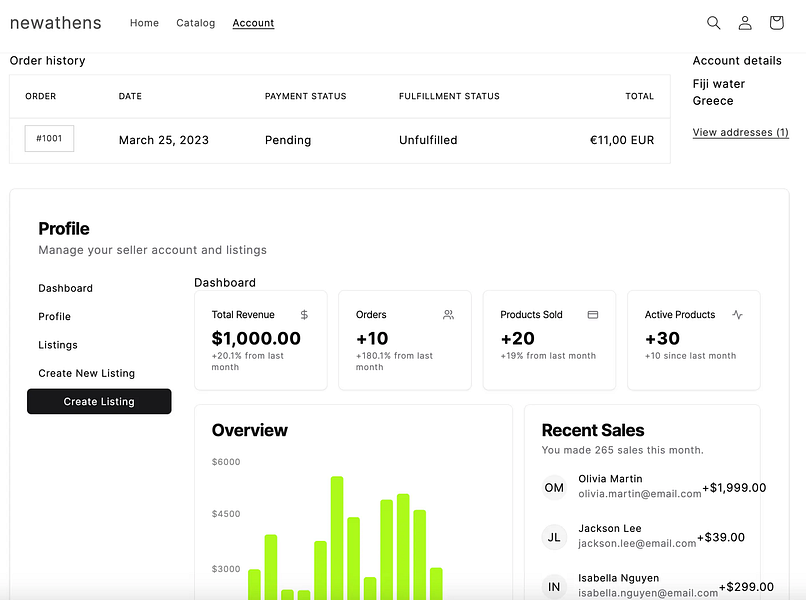Image resolution: width=806 pixels, height=600 pixels.
Task: Open the Catalog menu item
Action: point(196,23)
